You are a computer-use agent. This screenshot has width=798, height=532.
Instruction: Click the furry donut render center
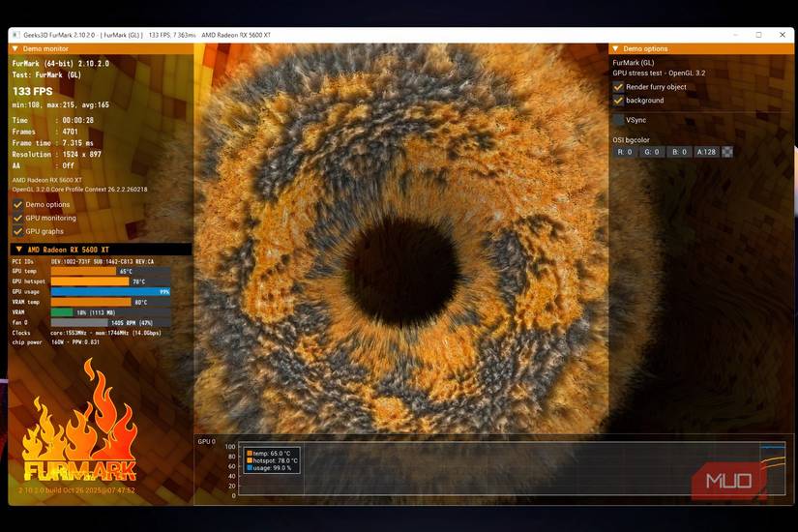(x=401, y=273)
